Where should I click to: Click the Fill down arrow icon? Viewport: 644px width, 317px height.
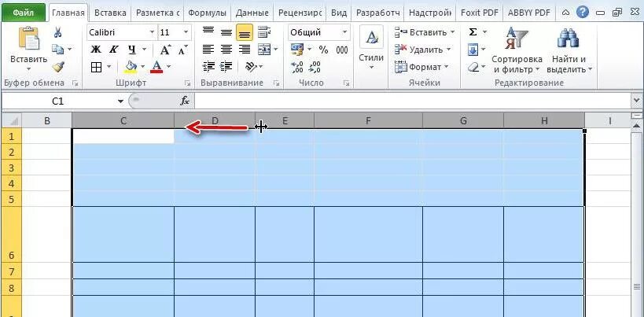click(473, 50)
